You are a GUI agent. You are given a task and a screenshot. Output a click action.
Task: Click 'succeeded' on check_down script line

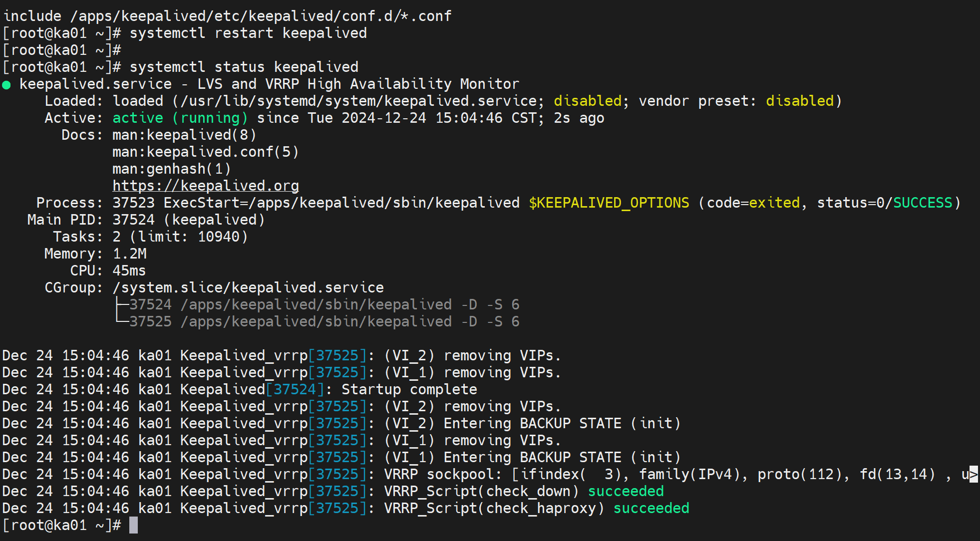(x=626, y=491)
